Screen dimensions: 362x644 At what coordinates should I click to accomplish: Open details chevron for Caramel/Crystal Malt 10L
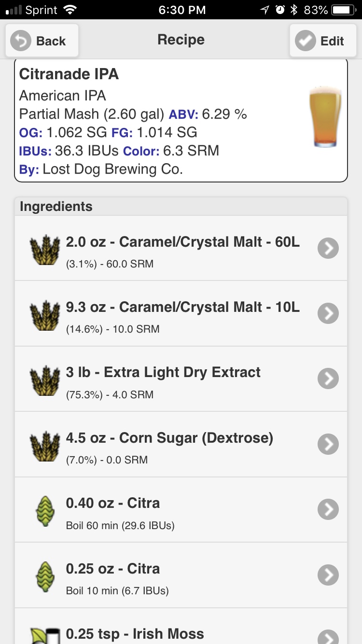point(328,314)
